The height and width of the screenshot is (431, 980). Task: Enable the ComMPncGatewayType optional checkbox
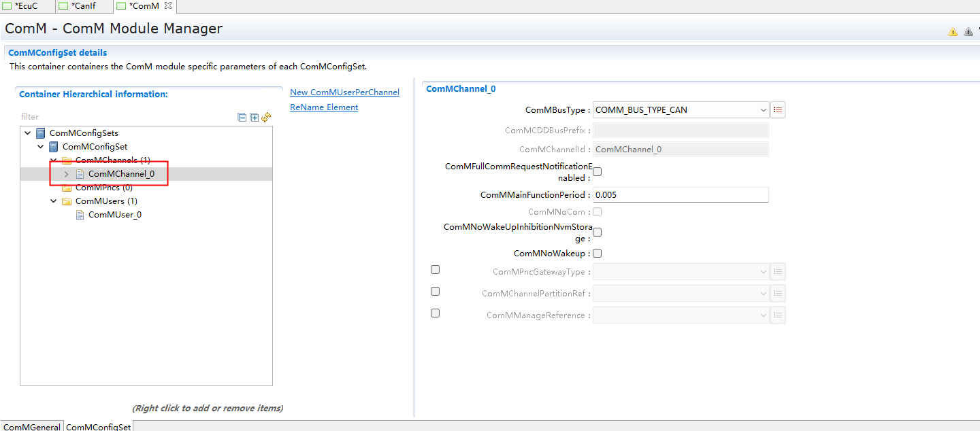point(436,270)
